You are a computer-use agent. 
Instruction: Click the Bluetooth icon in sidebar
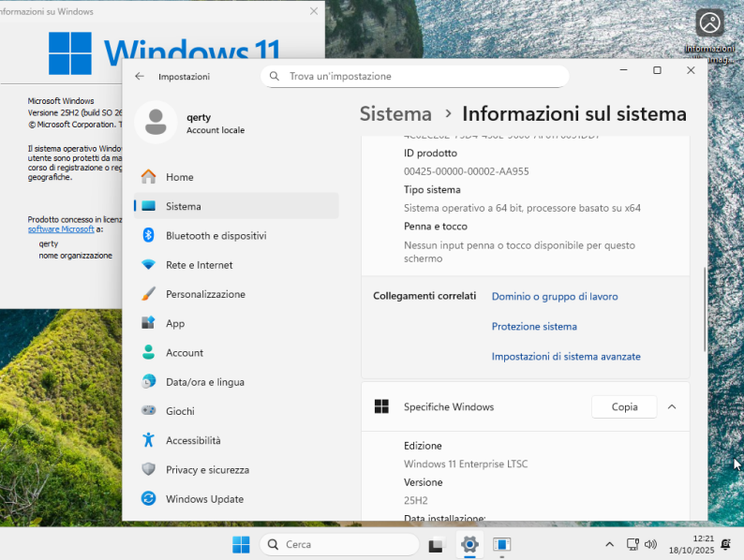148,235
